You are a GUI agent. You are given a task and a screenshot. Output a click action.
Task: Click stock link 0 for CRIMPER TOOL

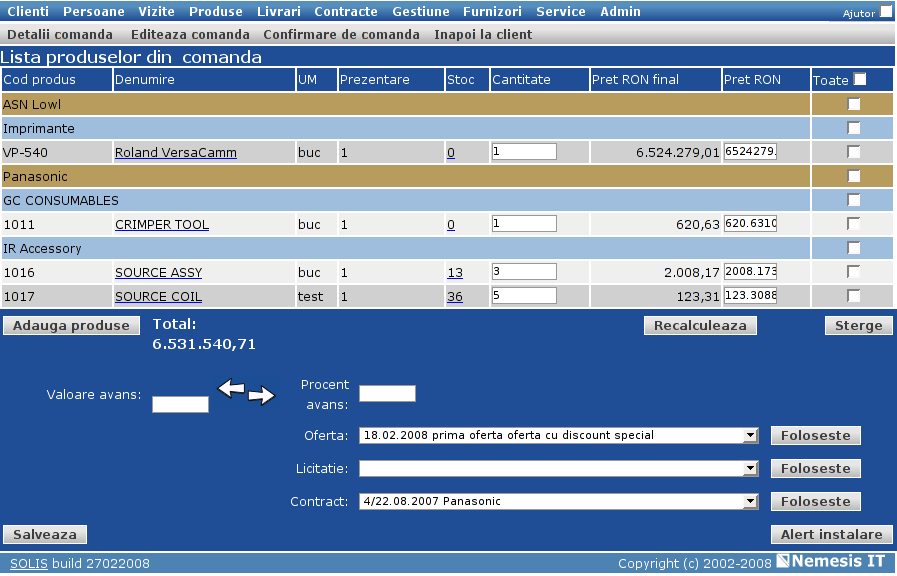451,225
